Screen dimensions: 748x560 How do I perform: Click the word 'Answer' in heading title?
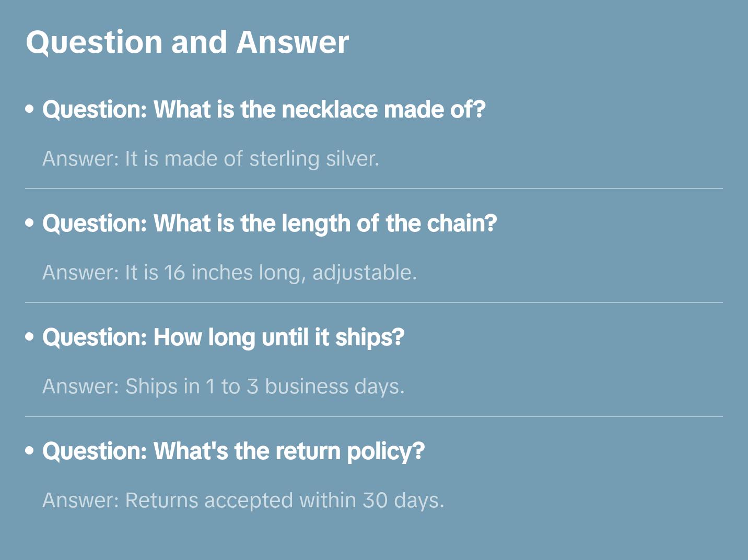point(293,42)
